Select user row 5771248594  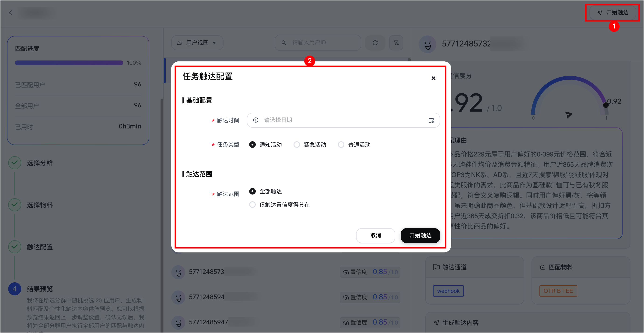(x=286, y=298)
